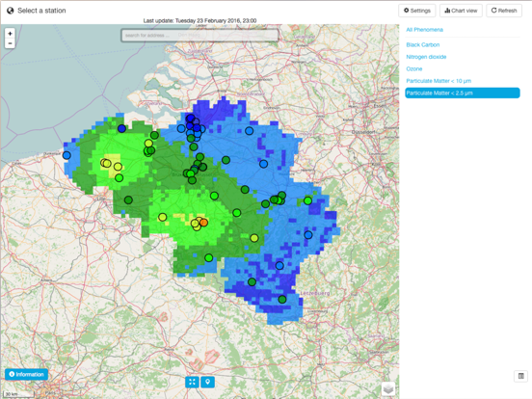532x399 pixels.
Task: Select All Phenomena filter
Action: [x=424, y=30]
